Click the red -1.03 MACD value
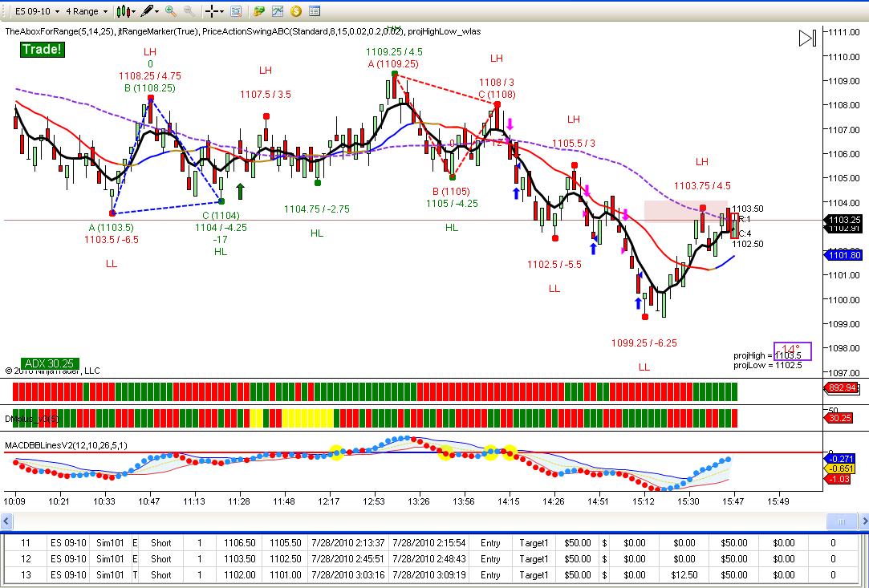The image size is (869, 588). (839, 479)
